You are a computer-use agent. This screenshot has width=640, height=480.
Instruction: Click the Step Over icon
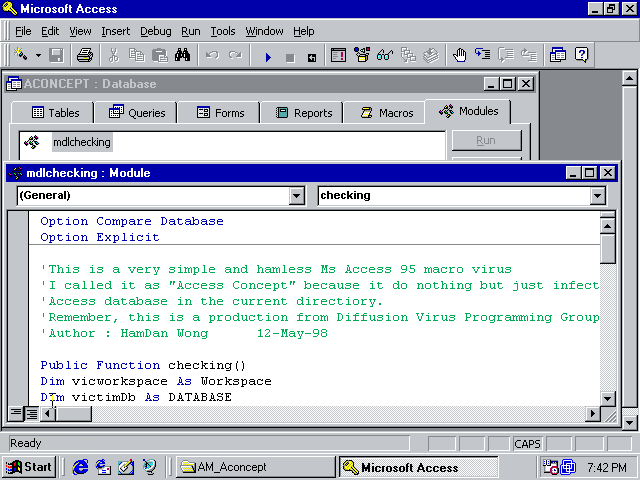pyautogui.click(x=506, y=55)
